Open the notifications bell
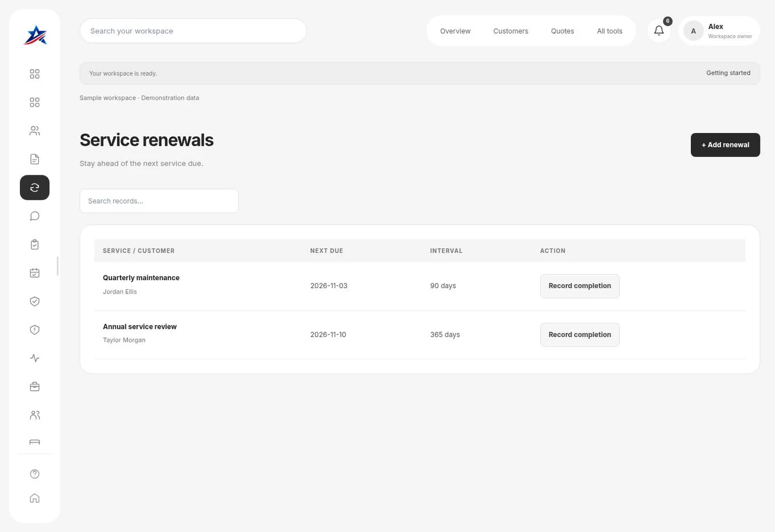Screen dimensions: 775x532 coord(659,31)
